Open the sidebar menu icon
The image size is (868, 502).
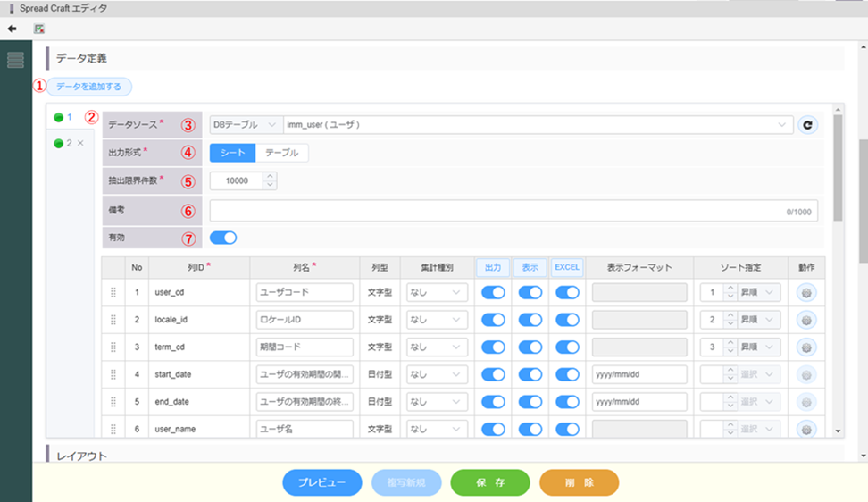point(15,61)
